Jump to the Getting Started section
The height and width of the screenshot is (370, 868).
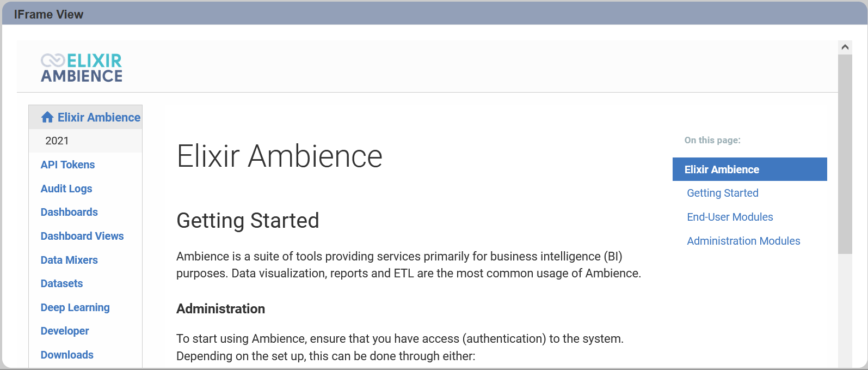(722, 193)
